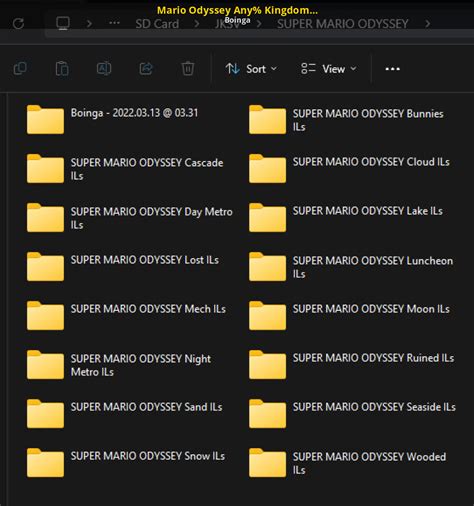
Task: Click the This PC monitor icon
Action: coord(63,23)
